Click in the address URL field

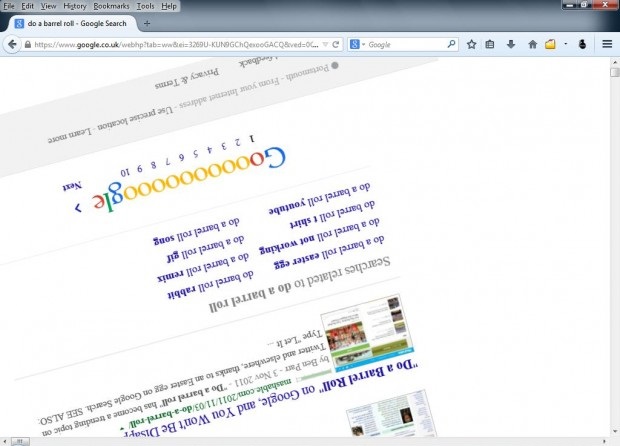[176, 44]
